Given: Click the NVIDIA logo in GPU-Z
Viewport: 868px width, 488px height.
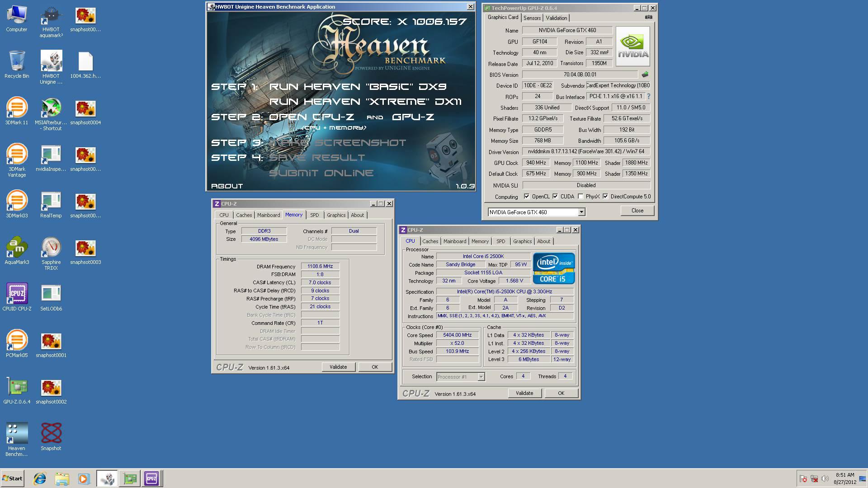Looking at the screenshot, I should pyautogui.click(x=633, y=47).
